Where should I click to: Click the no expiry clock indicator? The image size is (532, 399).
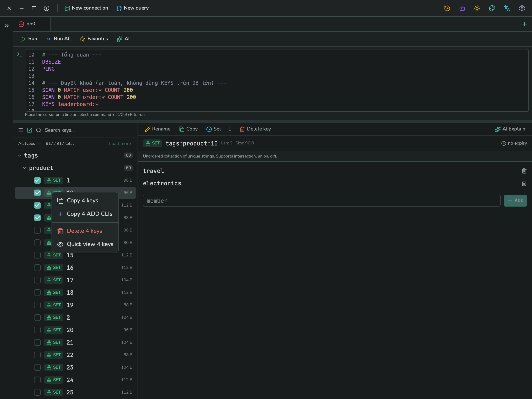tap(514, 143)
